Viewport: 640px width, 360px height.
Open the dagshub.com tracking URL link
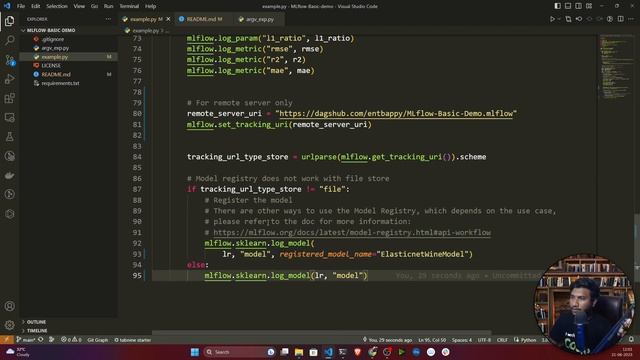tap(396, 113)
